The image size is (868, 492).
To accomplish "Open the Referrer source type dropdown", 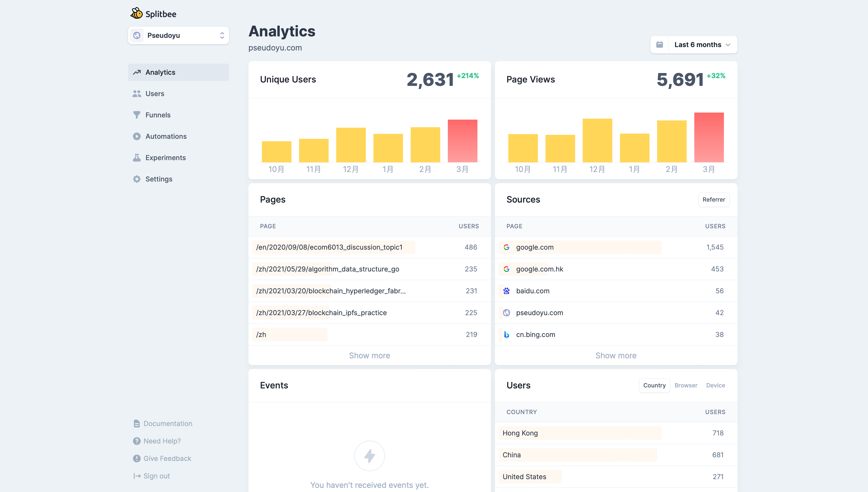I will [x=714, y=199].
